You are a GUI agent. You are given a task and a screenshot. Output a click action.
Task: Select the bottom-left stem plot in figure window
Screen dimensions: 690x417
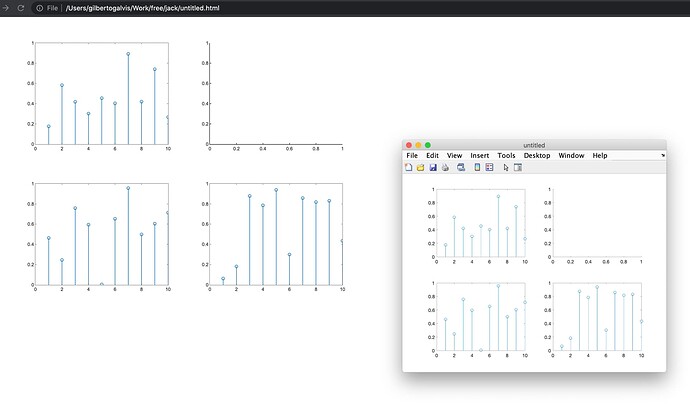pyautogui.click(x=481, y=317)
